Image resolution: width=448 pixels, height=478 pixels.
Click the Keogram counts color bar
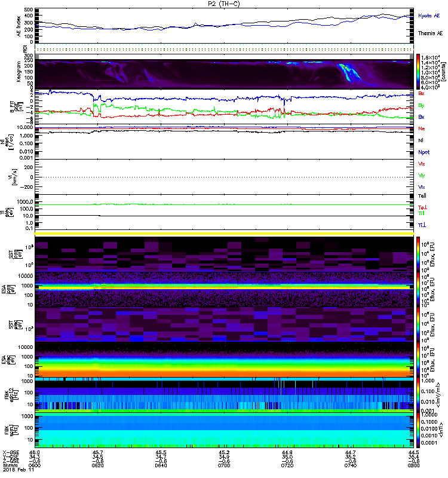point(419,71)
